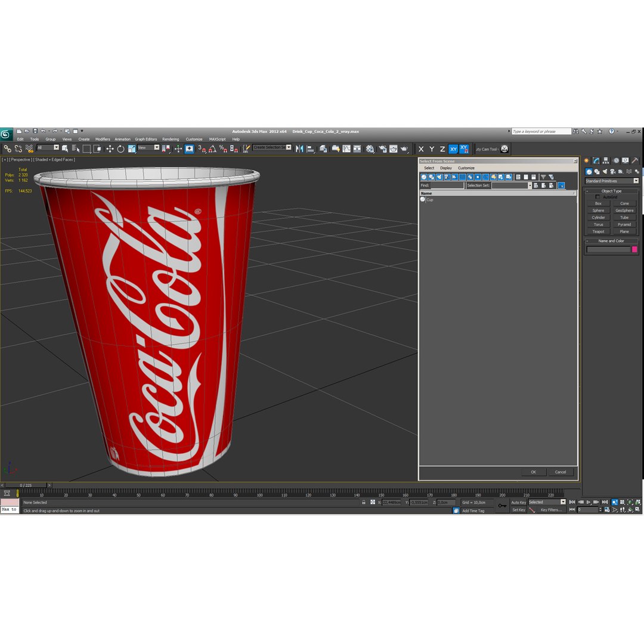Click the Find field in dialog
644x644 pixels.
click(x=447, y=185)
